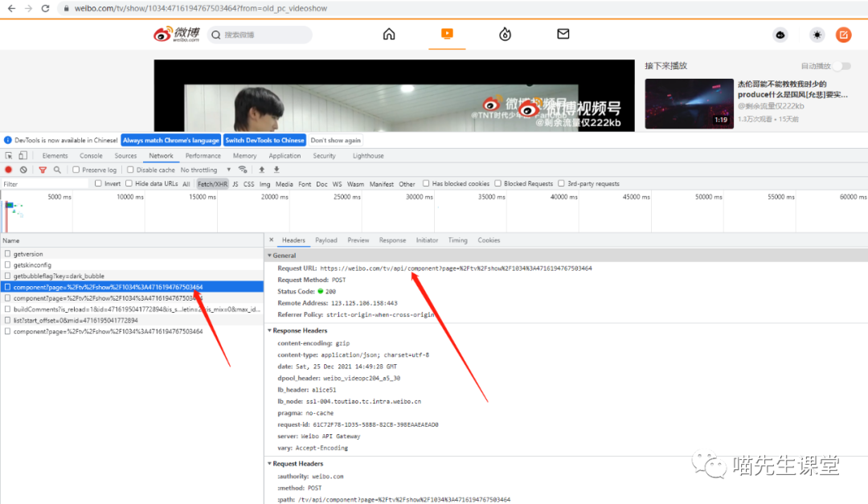
Task: Click Always match Chrome's language button
Action: (x=171, y=140)
